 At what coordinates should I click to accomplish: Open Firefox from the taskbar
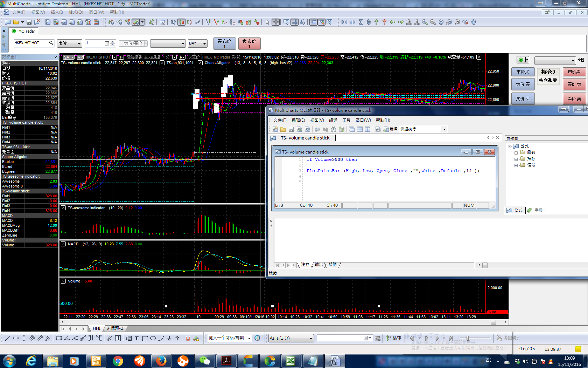pyautogui.click(x=161, y=361)
